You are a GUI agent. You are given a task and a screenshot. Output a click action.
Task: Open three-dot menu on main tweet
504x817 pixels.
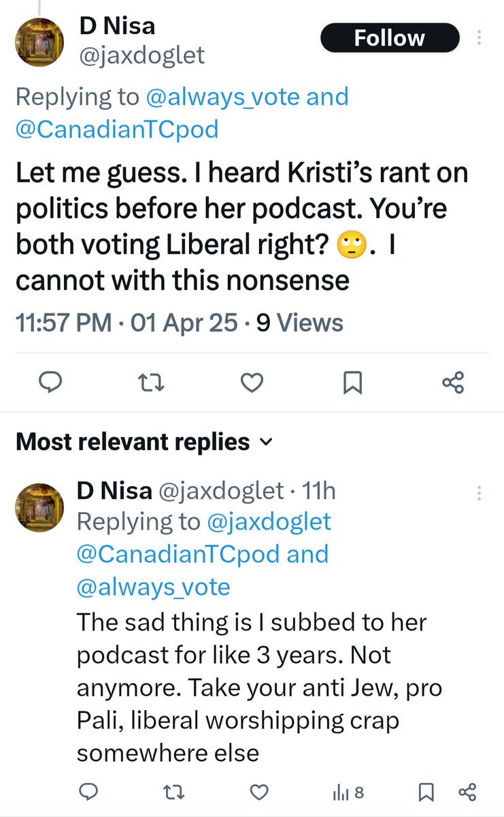coord(481,37)
